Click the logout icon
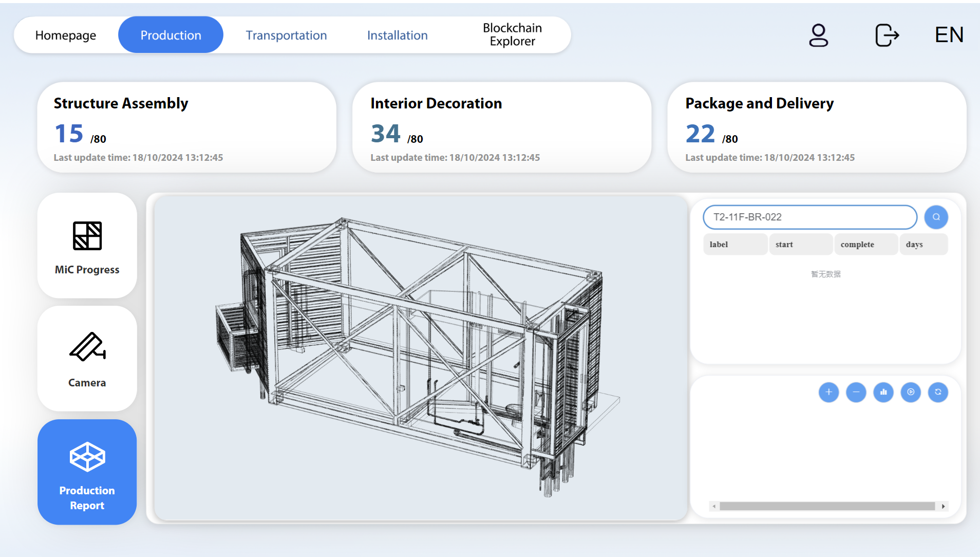The width and height of the screenshot is (980, 557). click(x=887, y=35)
